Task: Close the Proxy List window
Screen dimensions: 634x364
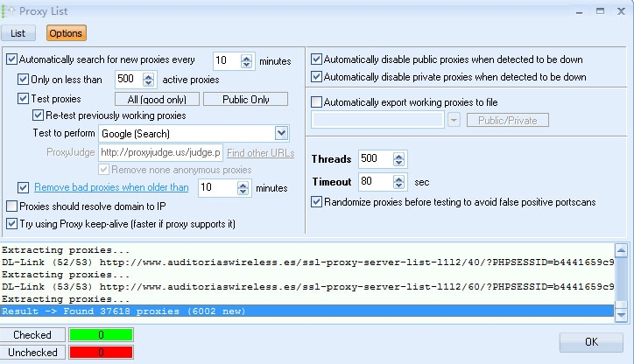Action: (622, 11)
